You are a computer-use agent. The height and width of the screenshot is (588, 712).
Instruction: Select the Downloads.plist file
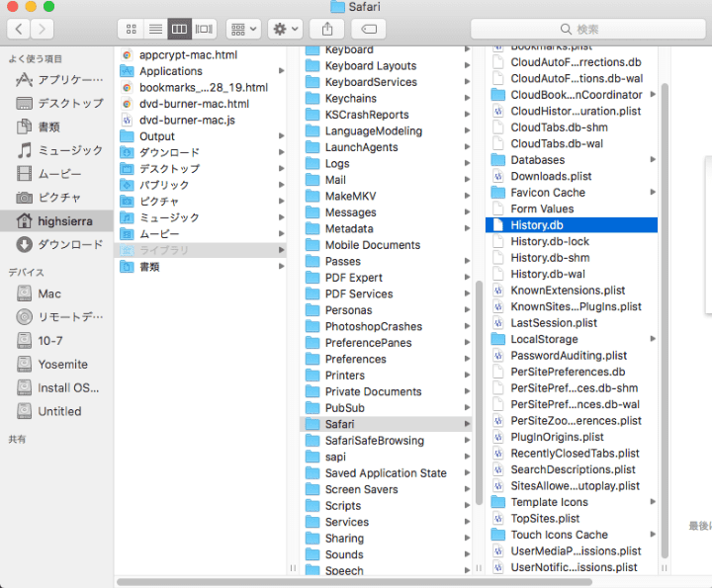point(572,176)
